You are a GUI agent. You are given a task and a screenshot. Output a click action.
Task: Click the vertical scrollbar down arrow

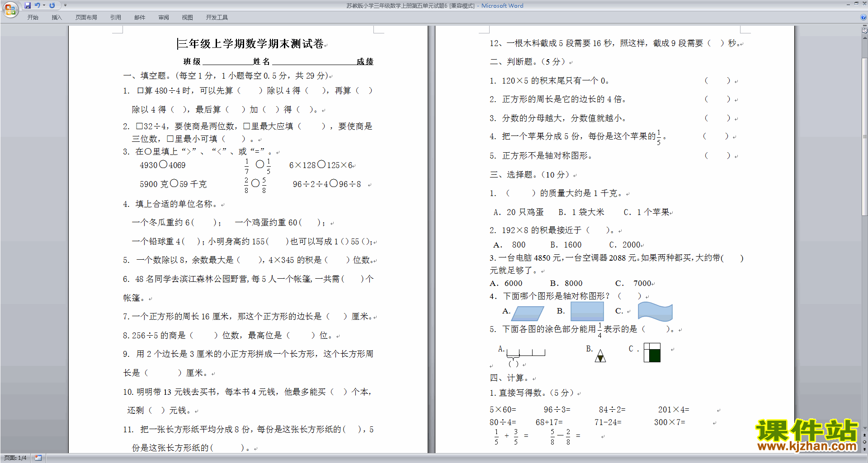tap(865, 428)
